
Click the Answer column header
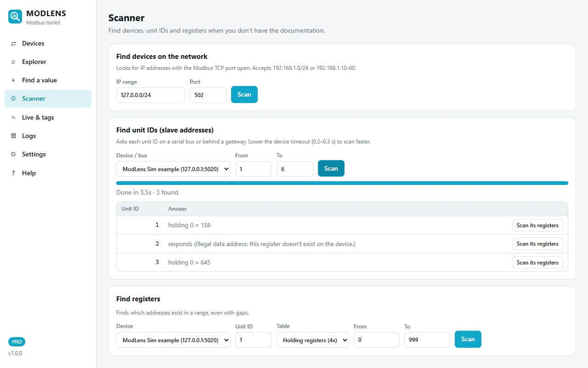click(x=177, y=209)
